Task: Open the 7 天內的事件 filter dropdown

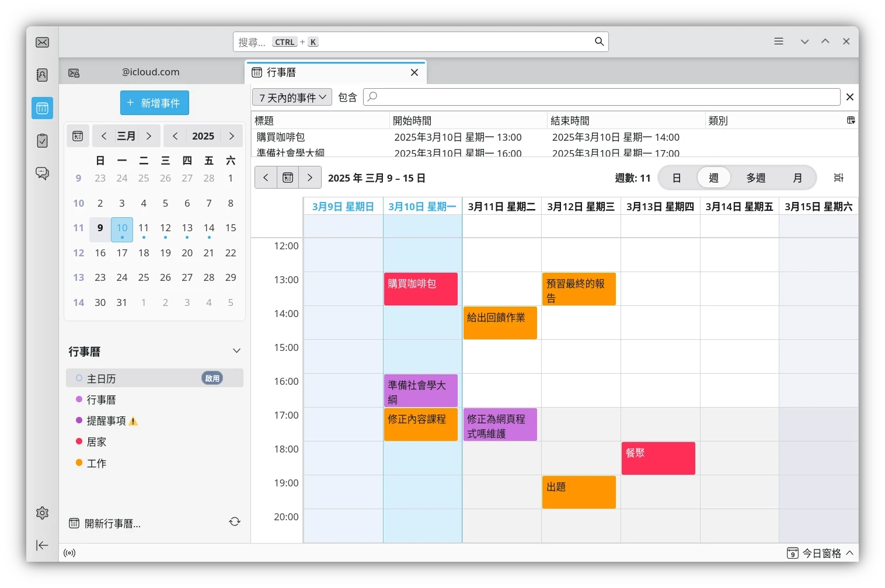Action: (291, 97)
